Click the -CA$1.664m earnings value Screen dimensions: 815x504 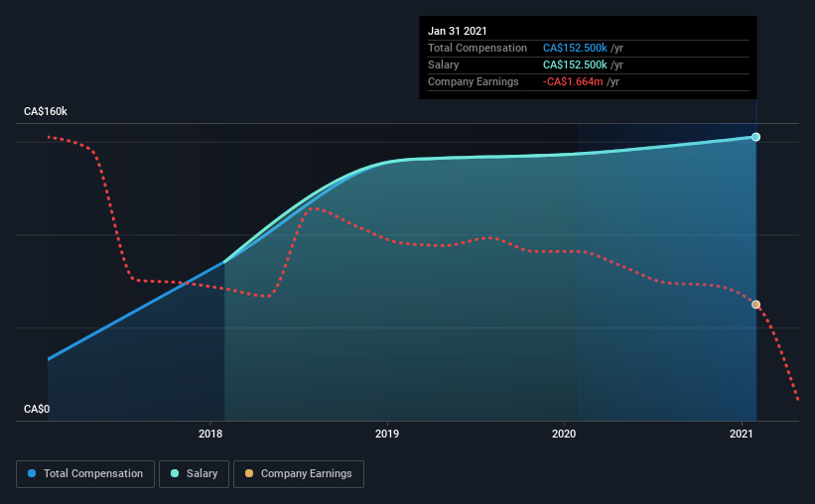[x=573, y=81]
